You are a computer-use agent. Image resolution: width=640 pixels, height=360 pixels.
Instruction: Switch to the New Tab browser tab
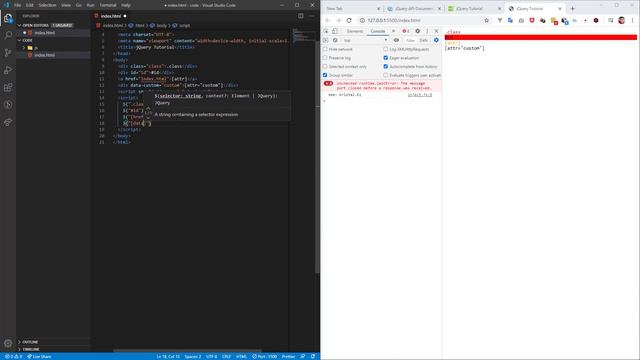(x=353, y=9)
